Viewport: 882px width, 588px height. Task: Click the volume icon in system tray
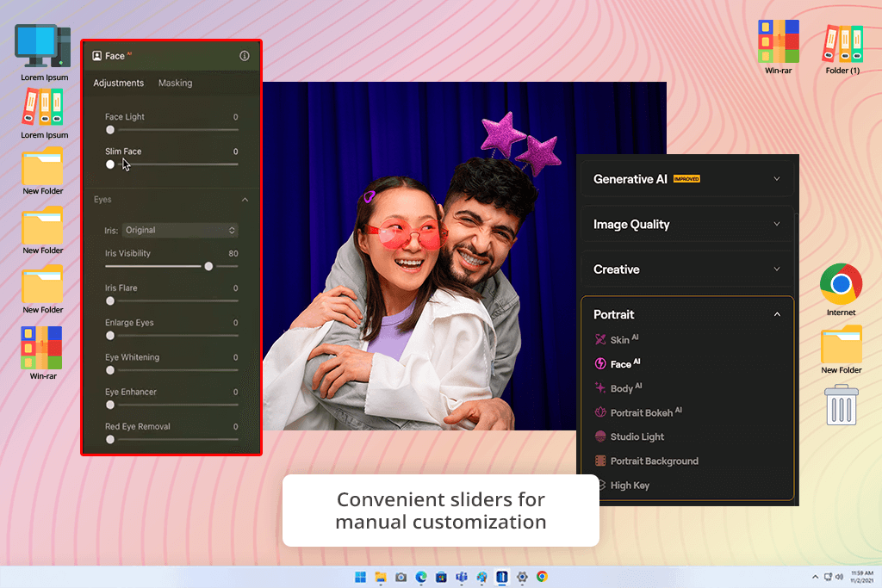[839, 577]
